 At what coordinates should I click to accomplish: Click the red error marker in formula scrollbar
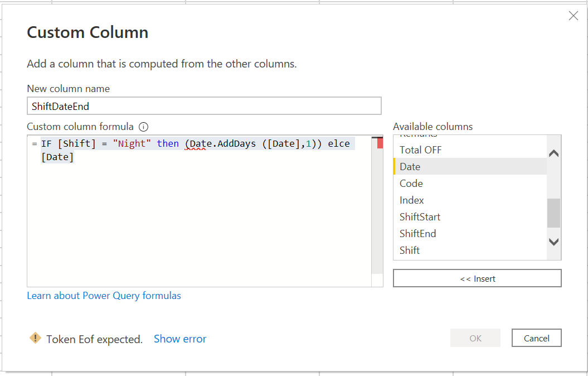[380, 143]
